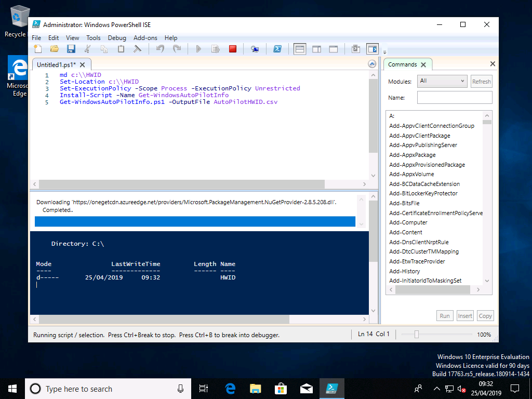Image resolution: width=532 pixels, height=399 pixels.
Task: Select Add-AppxPackage in the command list
Action: [412, 155]
